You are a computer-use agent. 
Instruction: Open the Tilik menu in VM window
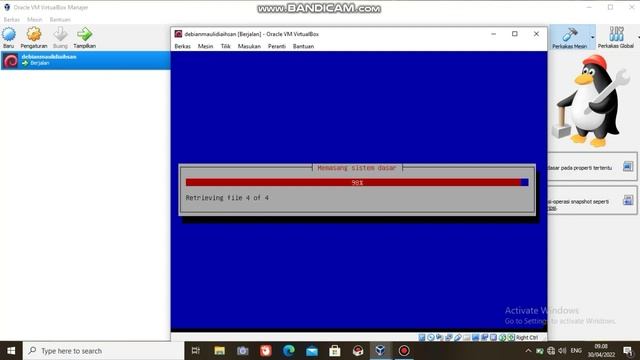tap(226, 46)
